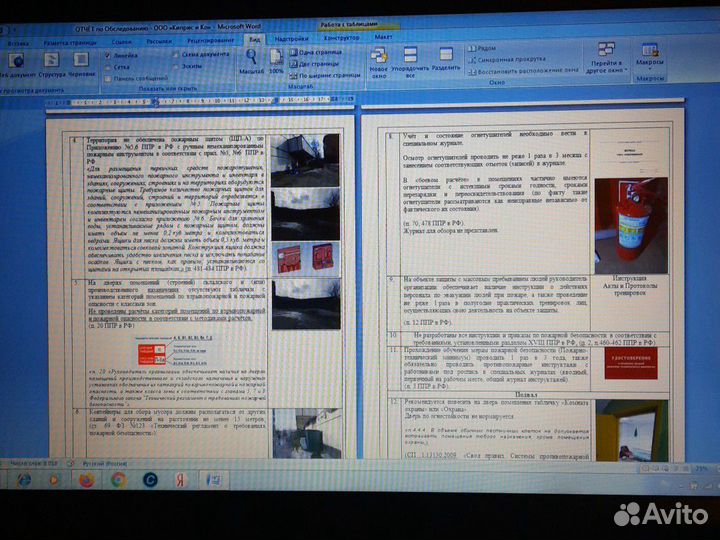Click the Одна страница button
Screen dimensions: 720x540
(x=319, y=51)
